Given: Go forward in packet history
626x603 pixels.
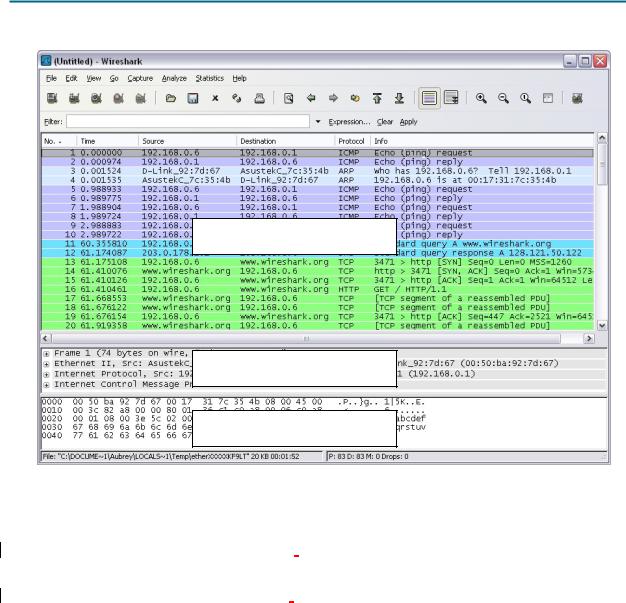Looking at the screenshot, I should tap(333, 98).
